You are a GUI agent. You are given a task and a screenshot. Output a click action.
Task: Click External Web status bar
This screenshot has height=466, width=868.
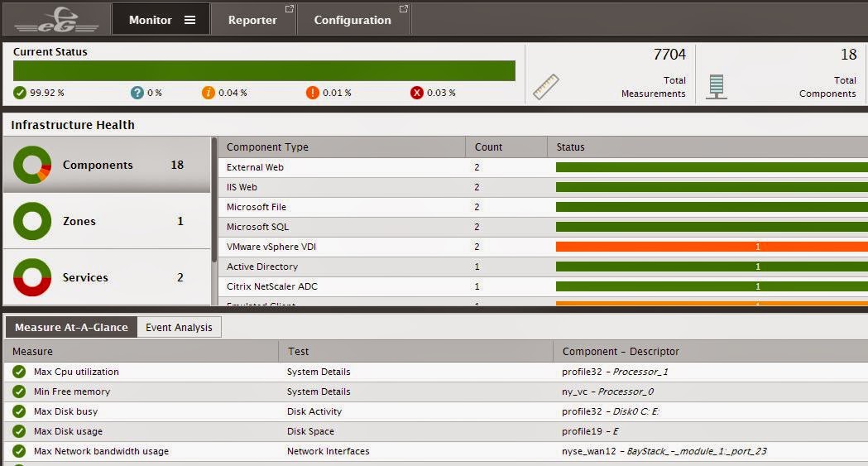[x=712, y=167]
